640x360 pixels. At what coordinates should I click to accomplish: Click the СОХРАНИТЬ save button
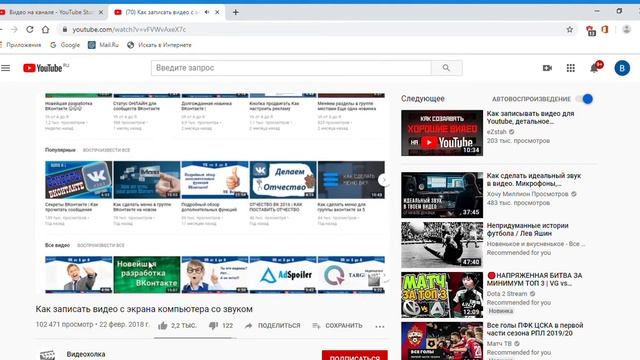(338, 325)
